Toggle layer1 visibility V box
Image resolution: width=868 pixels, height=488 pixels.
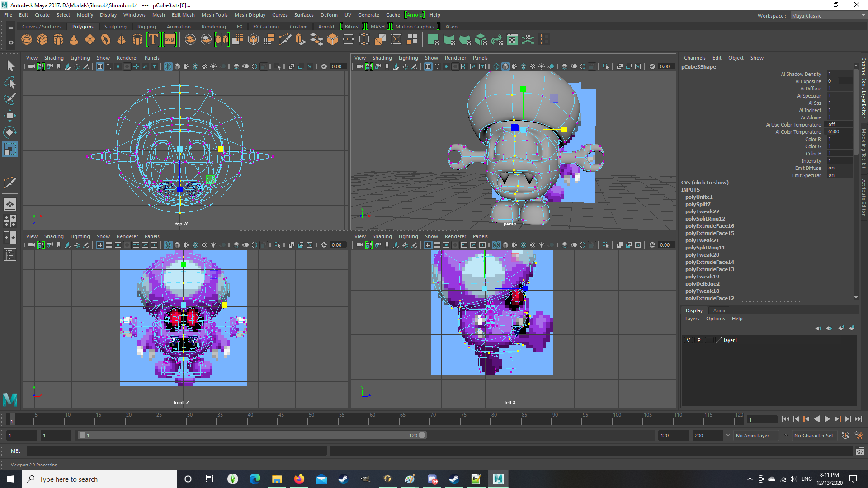click(x=689, y=340)
